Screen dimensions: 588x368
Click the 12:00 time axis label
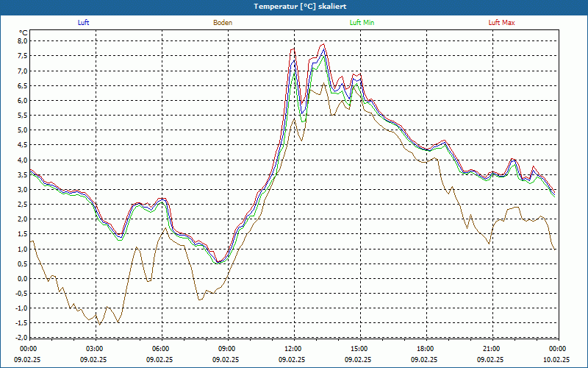(292, 349)
